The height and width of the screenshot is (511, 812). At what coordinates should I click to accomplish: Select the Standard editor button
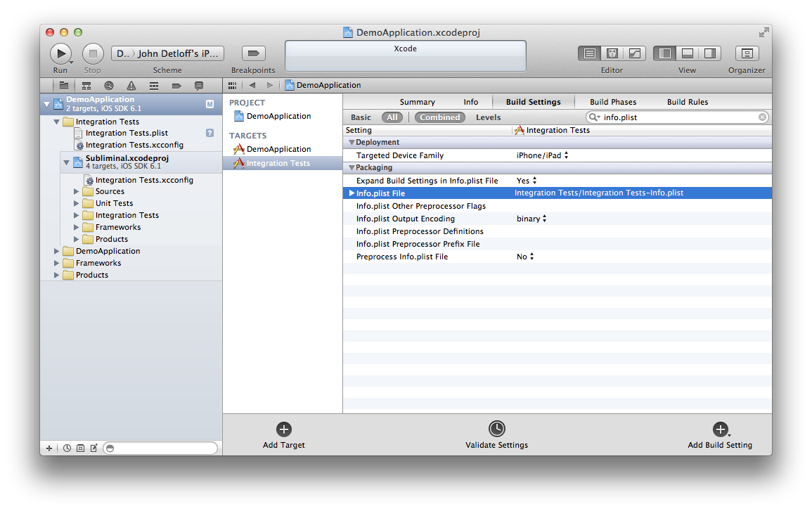(589, 53)
